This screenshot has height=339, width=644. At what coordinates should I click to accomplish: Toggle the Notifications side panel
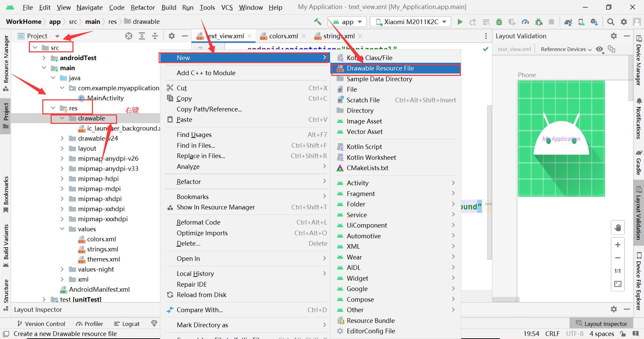[639, 119]
